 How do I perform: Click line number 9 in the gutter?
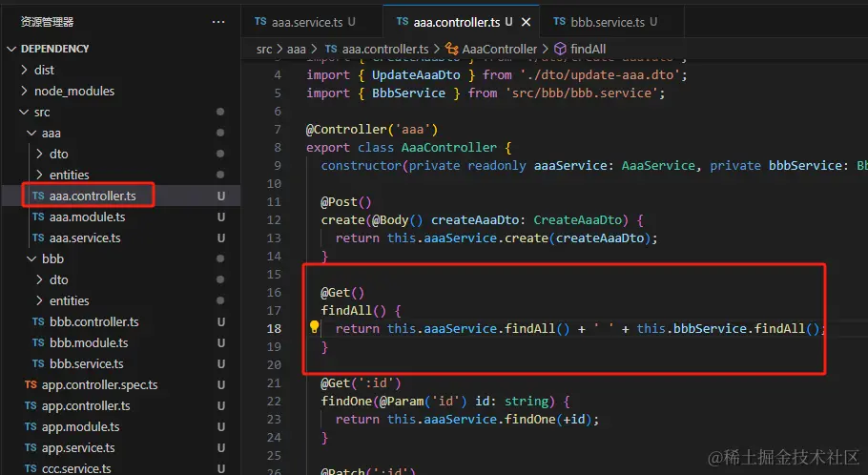(278, 166)
